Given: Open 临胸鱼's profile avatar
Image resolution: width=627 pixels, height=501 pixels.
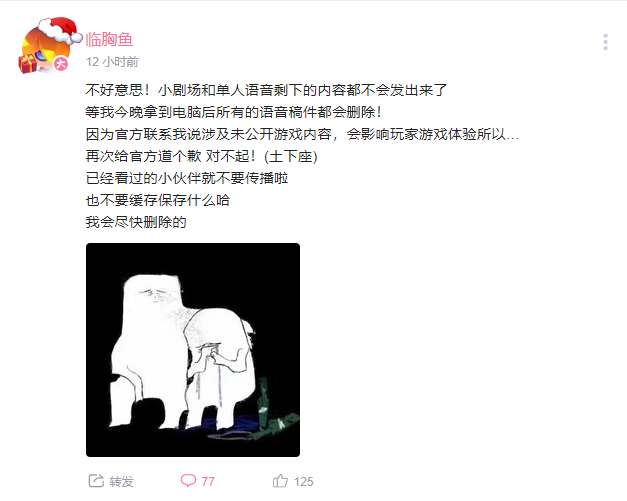Looking at the screenshot, I should [45, 50].
